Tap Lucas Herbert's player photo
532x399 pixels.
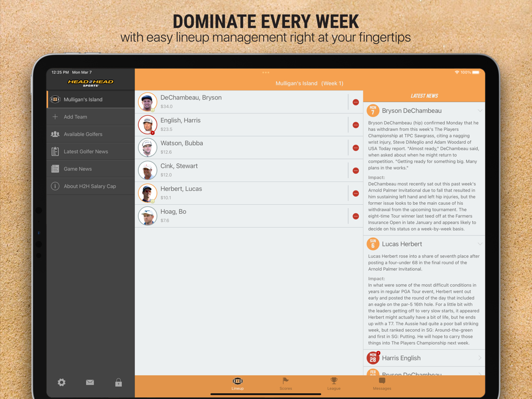pos(147,193)
